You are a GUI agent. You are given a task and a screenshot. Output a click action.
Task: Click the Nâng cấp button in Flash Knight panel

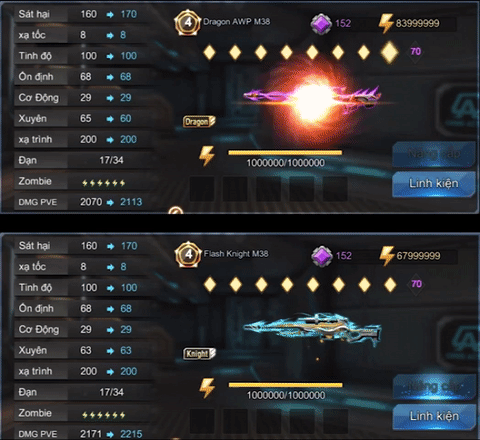click(x=434, y=387)
